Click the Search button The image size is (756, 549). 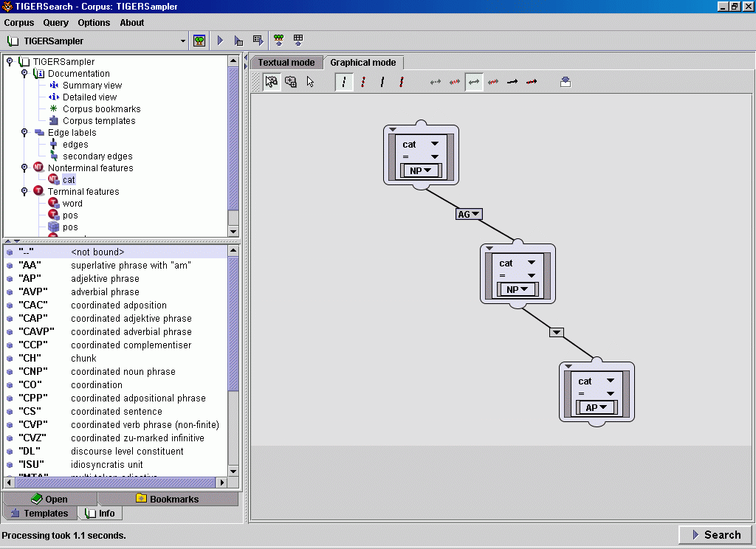[716, 534]
